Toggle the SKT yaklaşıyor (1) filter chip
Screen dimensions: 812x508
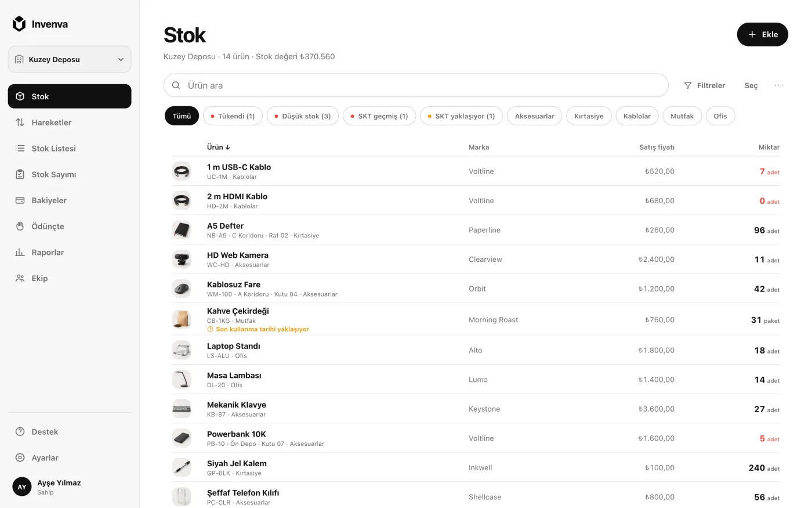461,116
